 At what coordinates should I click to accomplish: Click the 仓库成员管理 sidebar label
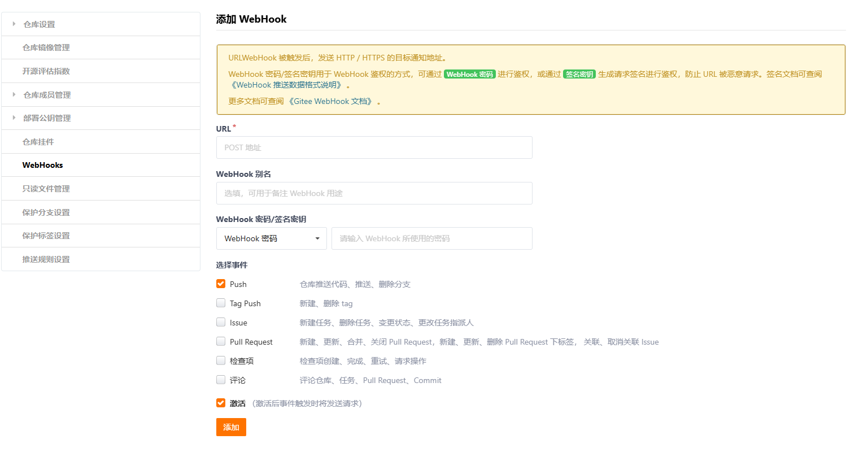point(47,95)
